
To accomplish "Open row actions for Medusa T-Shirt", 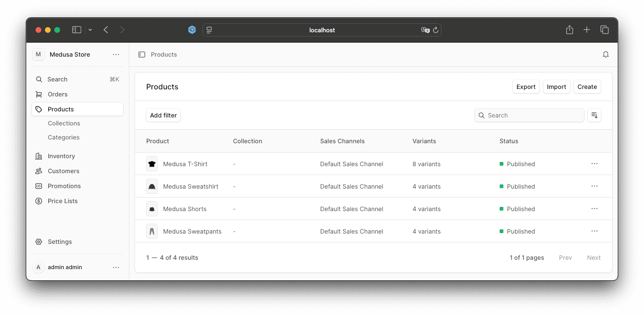I will [x=594, y=164].
